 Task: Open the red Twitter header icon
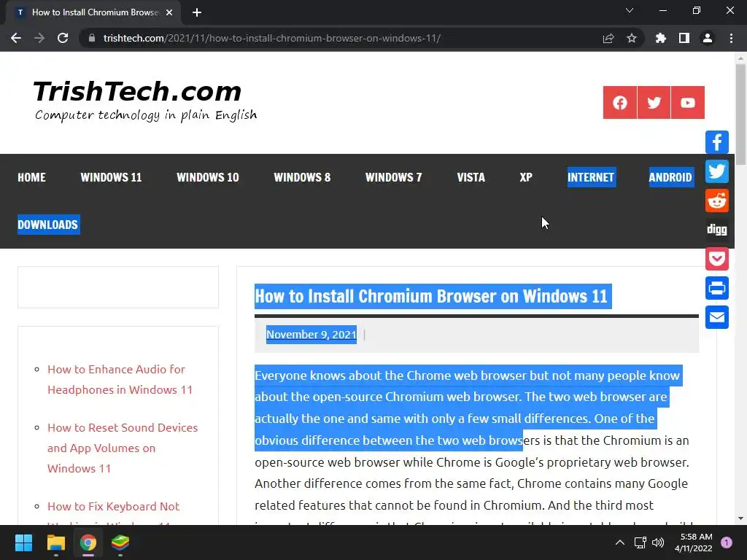654,102
